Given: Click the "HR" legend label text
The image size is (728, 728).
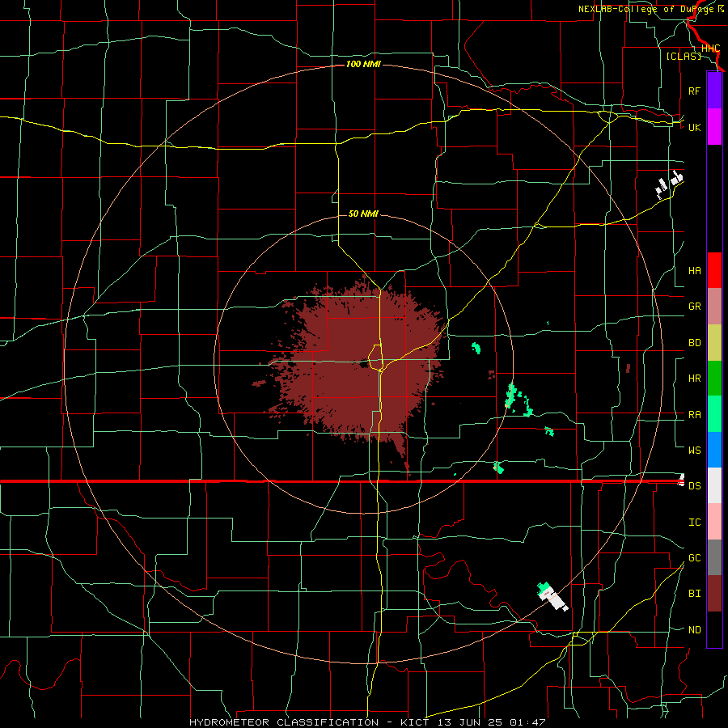Looking at the screenshot, I should pyautogui.click(x=694, y=379).
